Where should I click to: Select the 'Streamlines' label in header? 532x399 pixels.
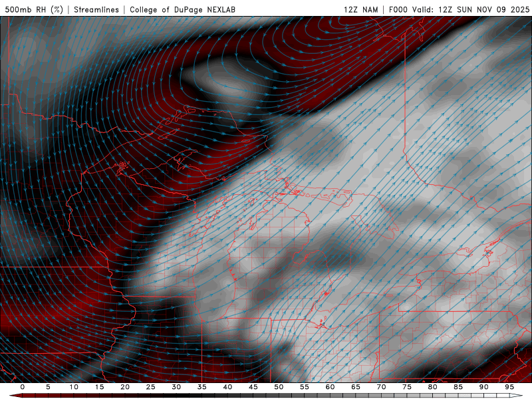point(96,9)
